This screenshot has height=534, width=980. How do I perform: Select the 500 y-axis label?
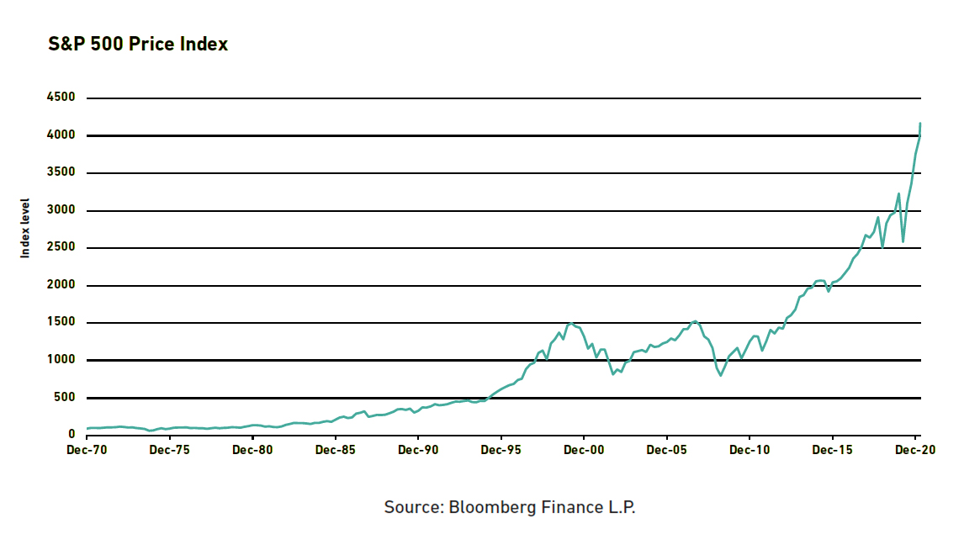[x=65, y=397]
